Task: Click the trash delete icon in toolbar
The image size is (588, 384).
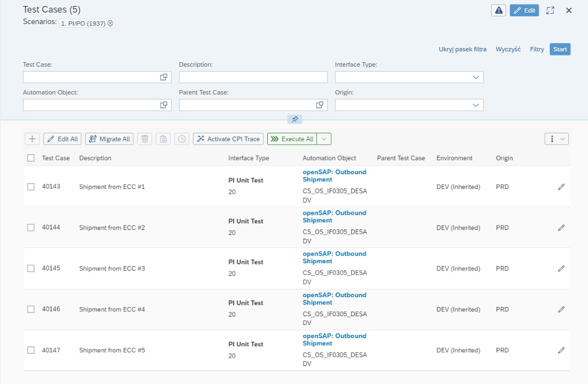Action: click(145, 139)
